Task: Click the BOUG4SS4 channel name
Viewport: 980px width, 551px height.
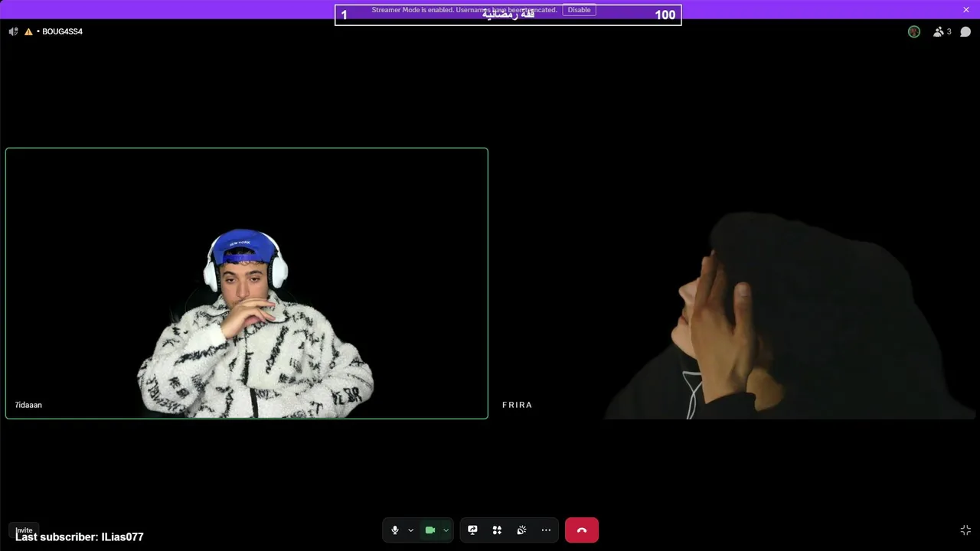Action: (62, 31)
